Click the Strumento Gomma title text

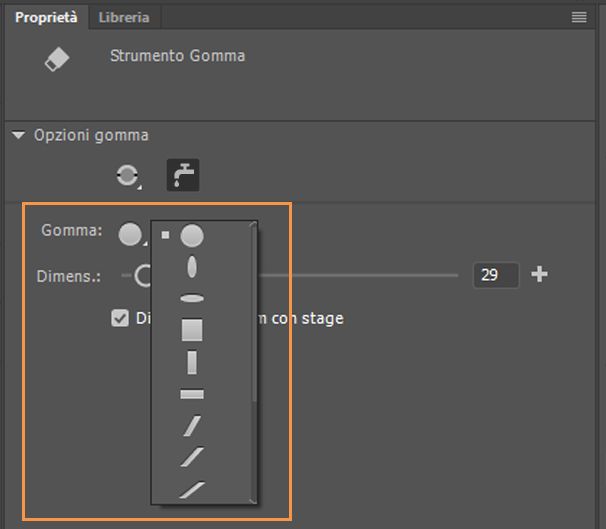pos(177,56)
